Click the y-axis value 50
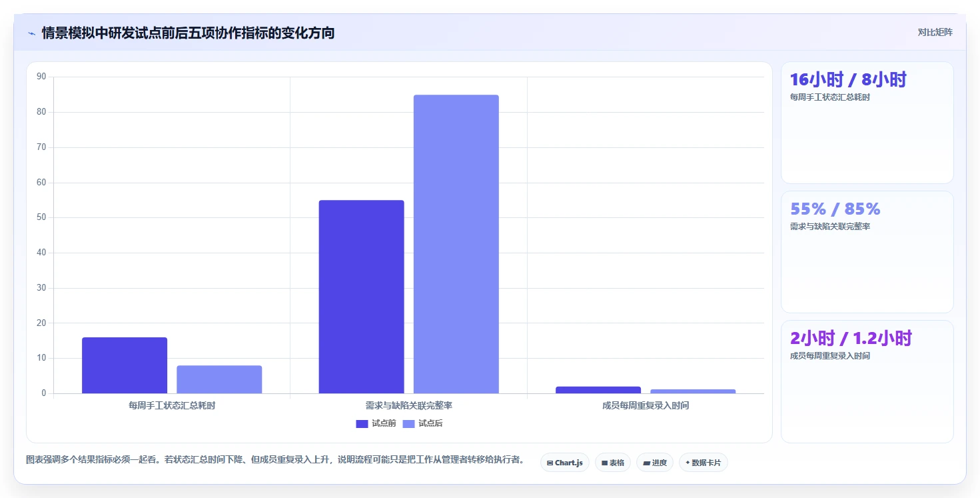Screen dimensions: 980x498 click(41, 217)
